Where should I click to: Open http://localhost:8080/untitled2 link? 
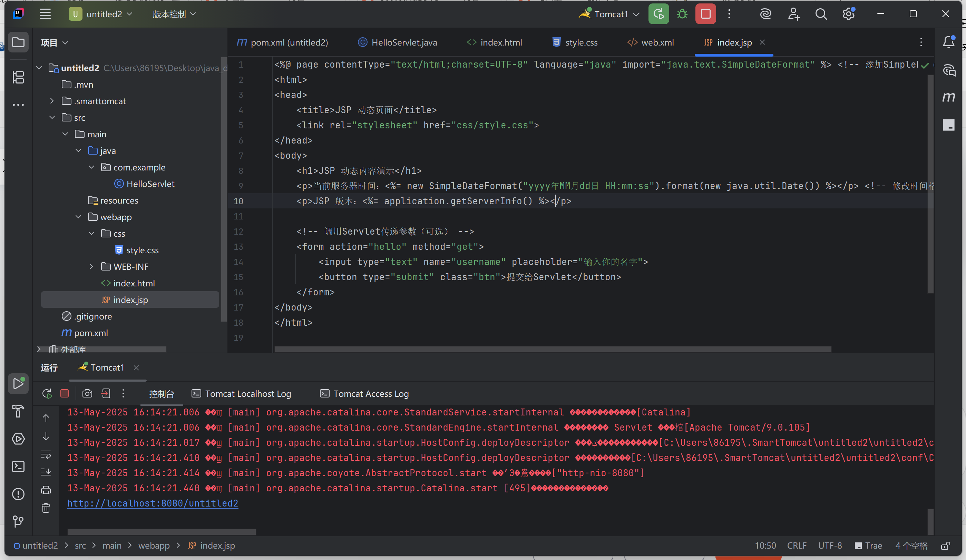[153, 503]
